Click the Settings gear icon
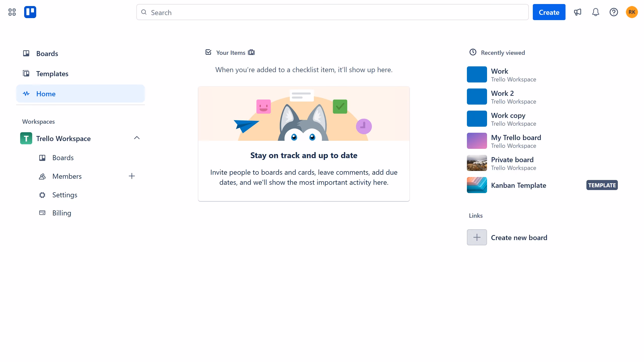This screenshot has width=644, height=362. (42, 195)
